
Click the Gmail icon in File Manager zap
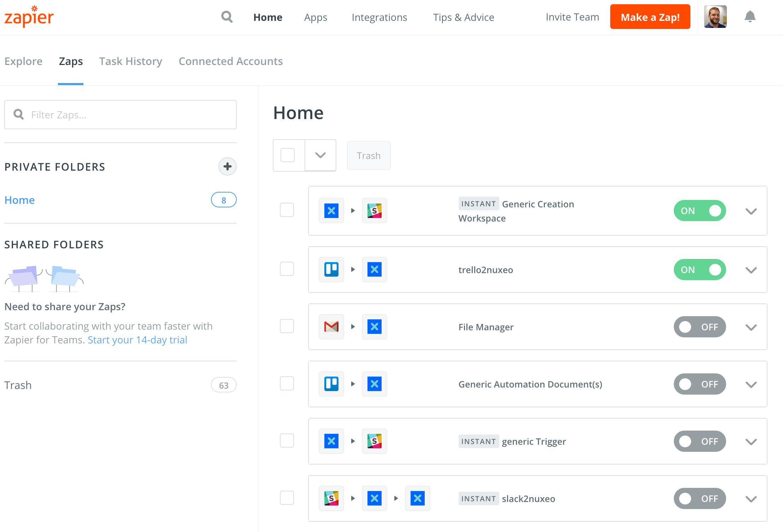[x=331, y=326]
